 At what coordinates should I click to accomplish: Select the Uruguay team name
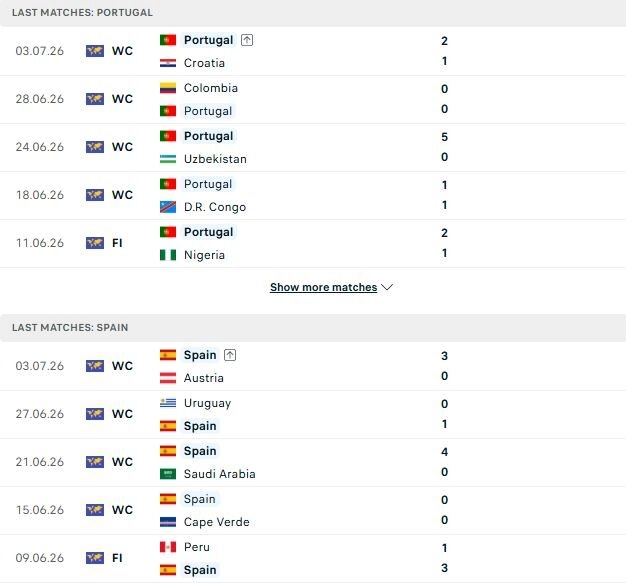coord(207,403)
